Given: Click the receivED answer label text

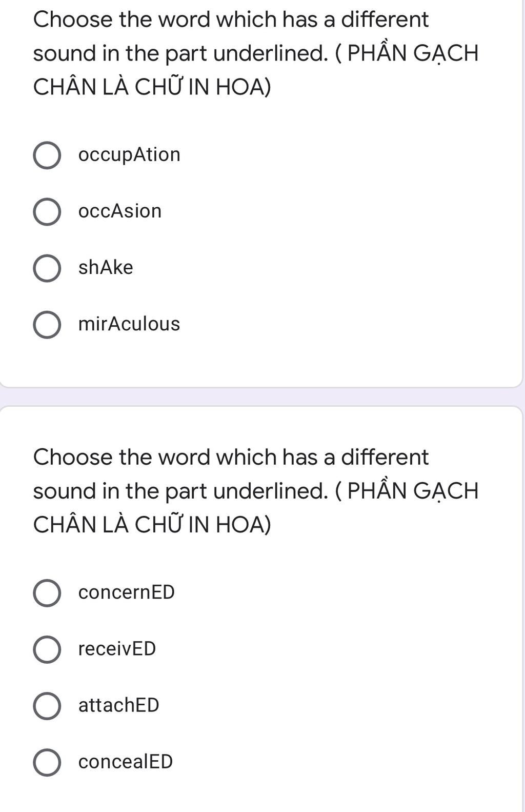Looking at the screenshot, I should pos(117,648).
